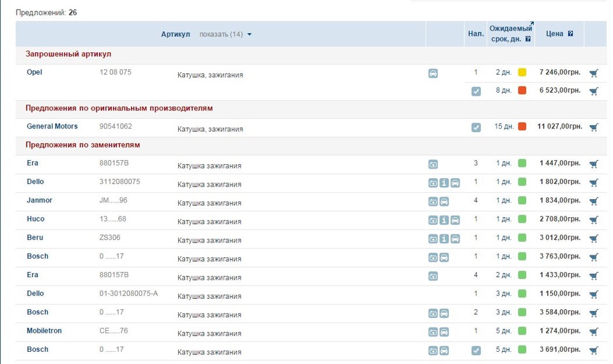Open the Mobiletron brand link
Viewport: 613px width, 364px height.
click(x=44, y=331)
